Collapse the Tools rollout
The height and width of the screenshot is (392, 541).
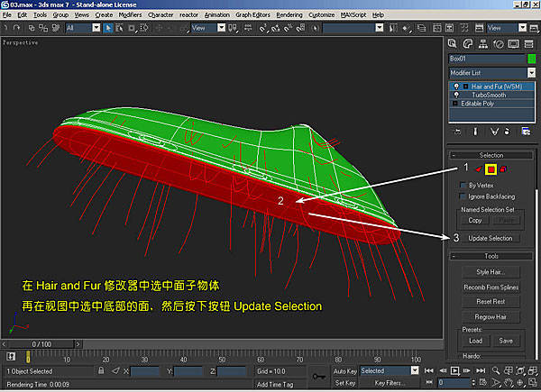tap(491, 256)
